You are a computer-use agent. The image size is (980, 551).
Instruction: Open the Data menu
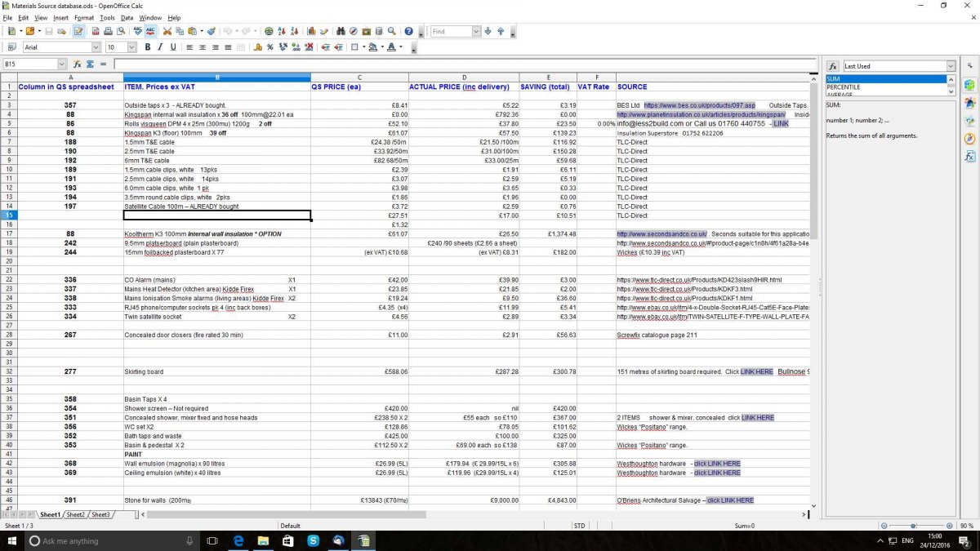click(127, 17)
